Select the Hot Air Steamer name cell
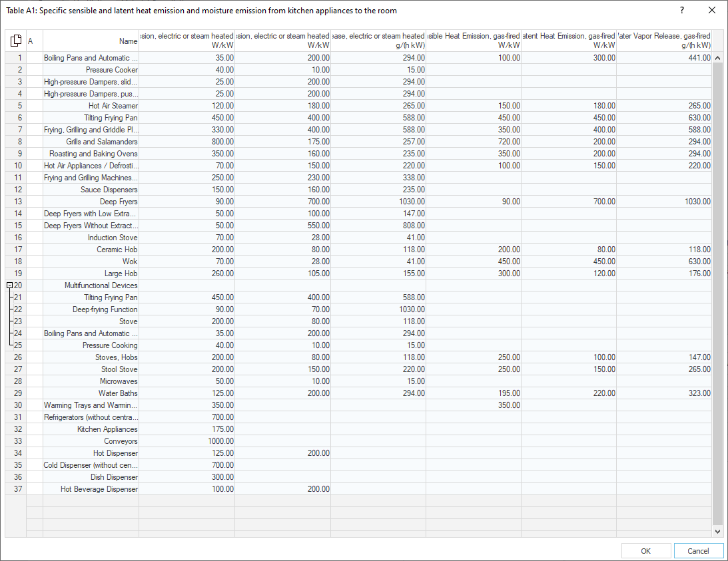Viewport: 728px width, 561px height. click(91, 106)
